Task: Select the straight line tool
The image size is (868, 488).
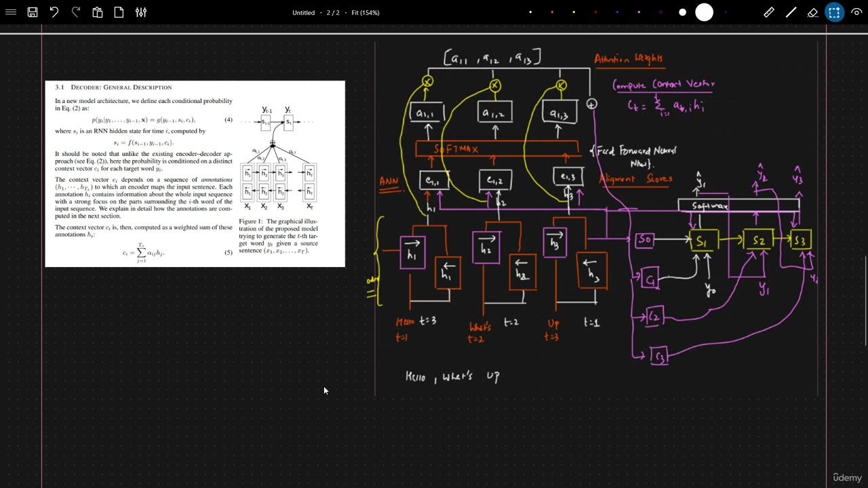Action: [x=791, y=12]
